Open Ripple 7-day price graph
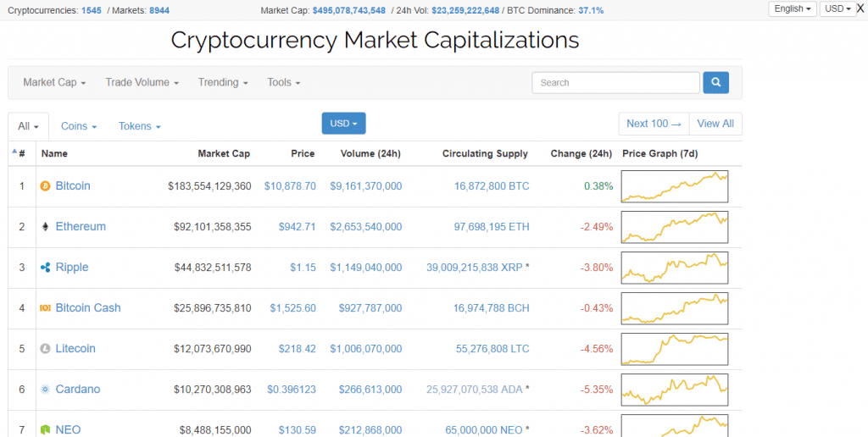This screenshot has height=437, width=868. click(x=675, y=268)
